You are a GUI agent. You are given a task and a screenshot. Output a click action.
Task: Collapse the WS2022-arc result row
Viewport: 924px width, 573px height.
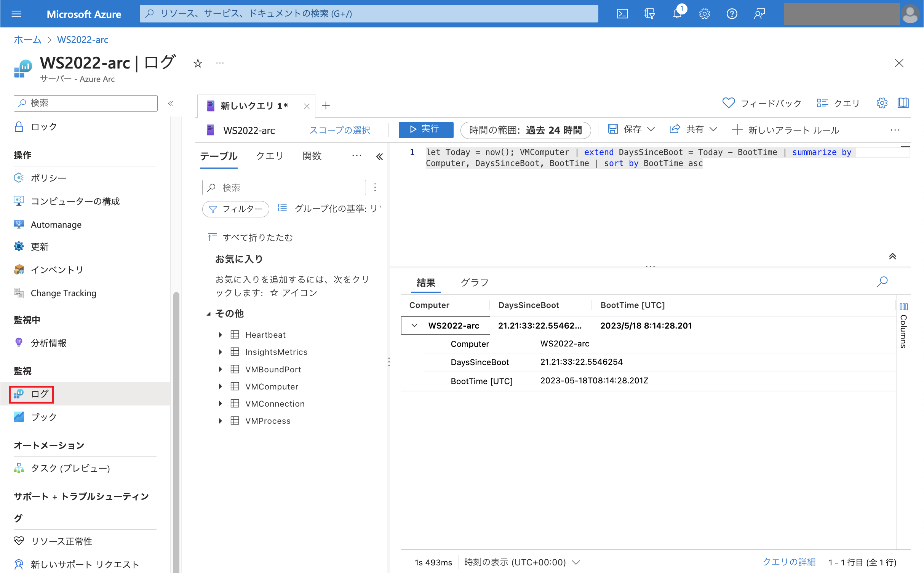(414, 326)
